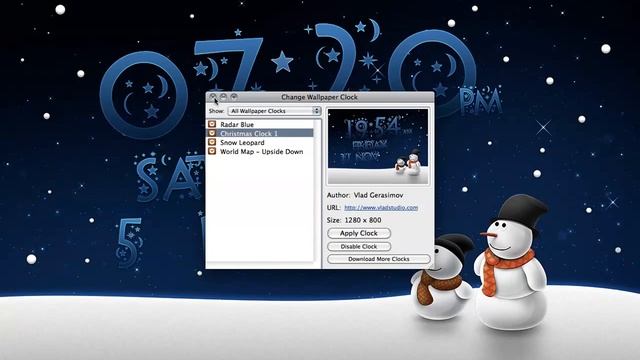This screenshot has height=360, width=640.
Task: Zoom the Change Wallpaper Clock window
Action: [x=233, y=97]
